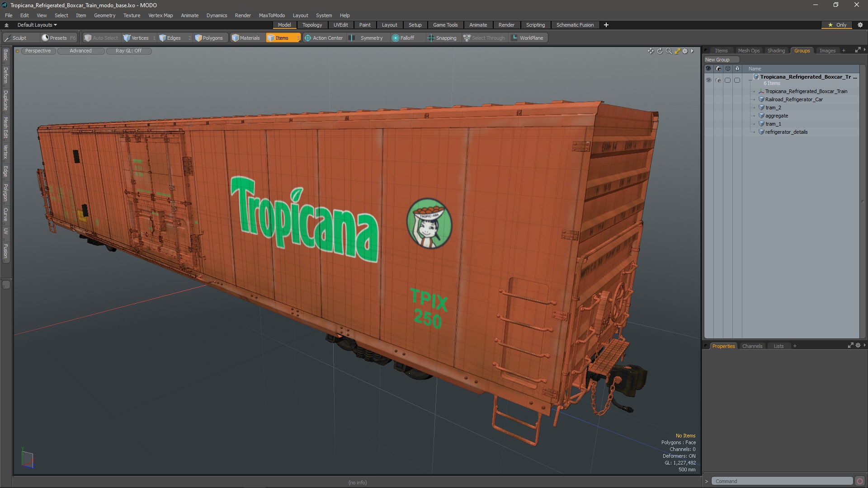Toggle Symmetry option
This screenshot has height=488, width=868.
(367, 38)
